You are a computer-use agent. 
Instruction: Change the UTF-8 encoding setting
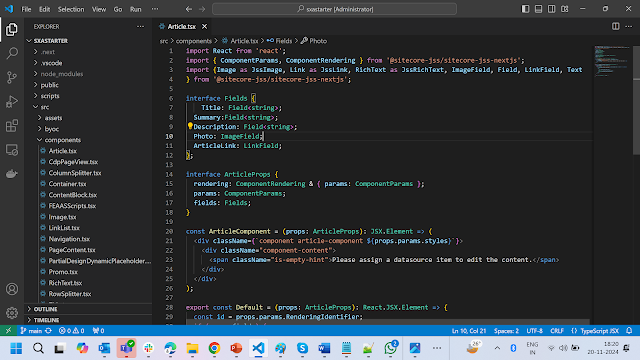pyautogui.click(x=534, y=331)
